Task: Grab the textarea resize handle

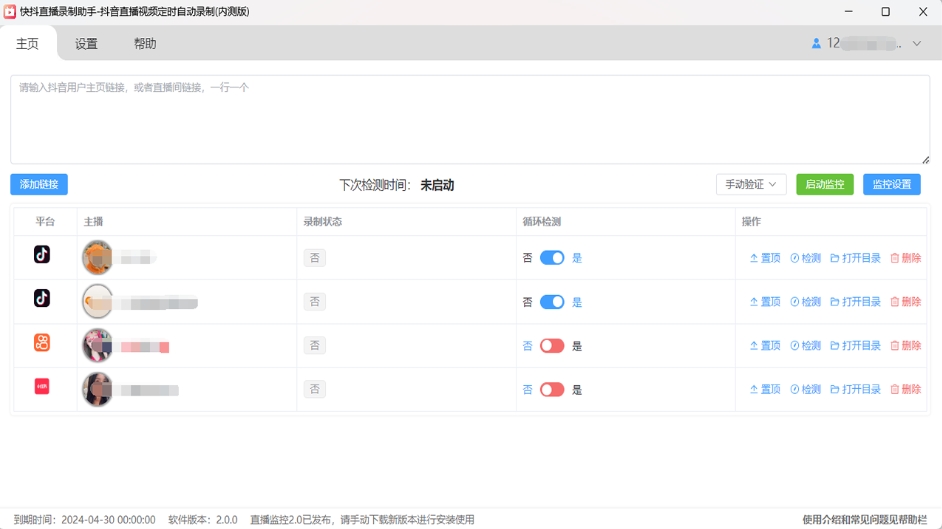Action: click(926, 160)
